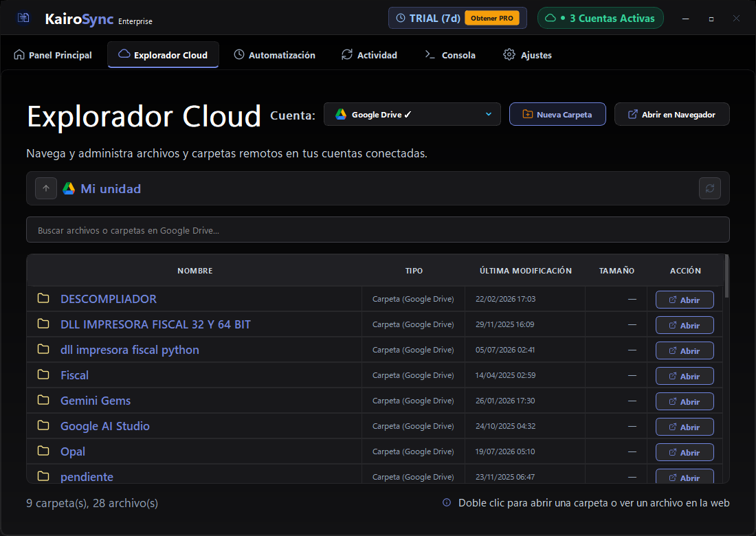Image resolution: width=756 pixels, height=536 pixels.
Task: Select dll impresora fiscal python name
Action: point(130,350)
